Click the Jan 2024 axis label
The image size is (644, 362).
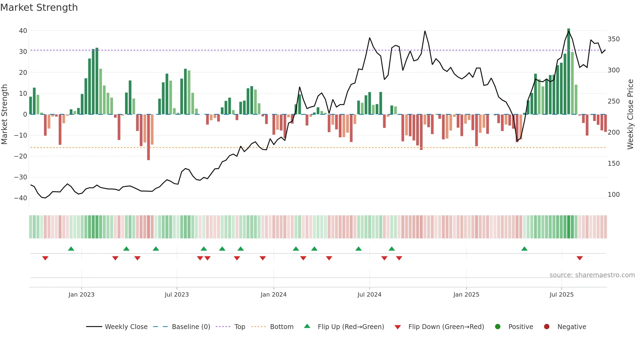[x=274, y=295]
